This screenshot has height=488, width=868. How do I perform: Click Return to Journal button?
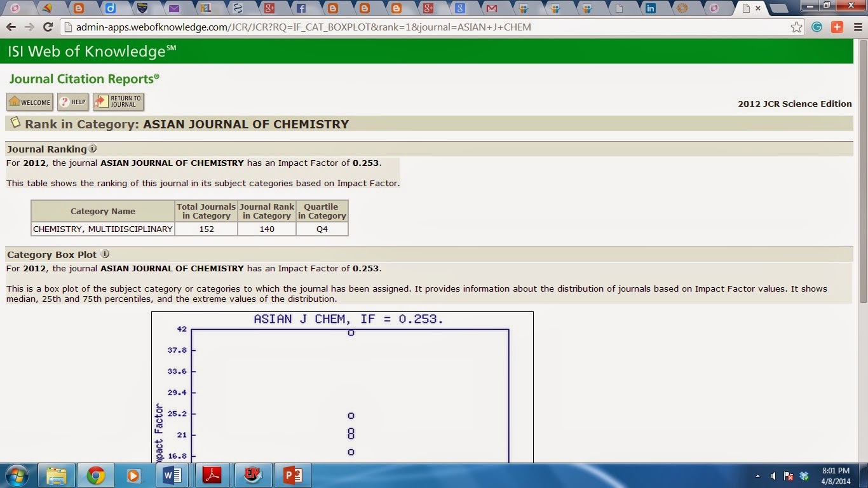(x=119, y=102)
